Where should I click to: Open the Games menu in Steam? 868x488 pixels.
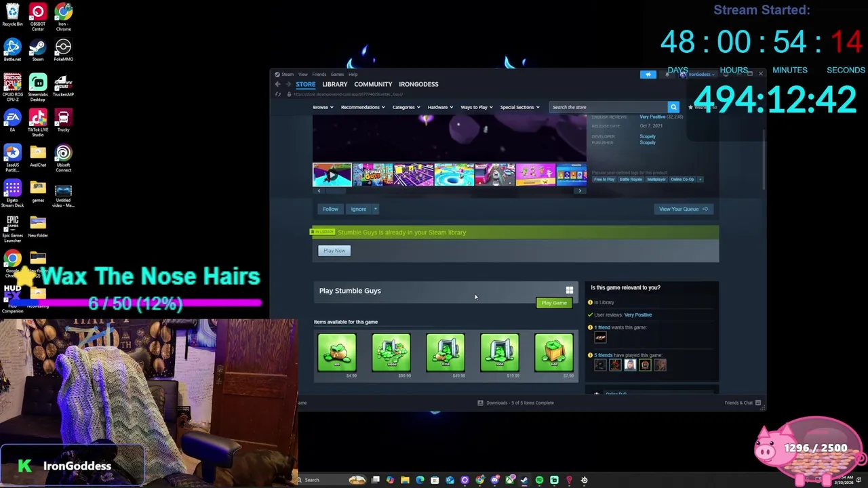(x=336, y=75)
